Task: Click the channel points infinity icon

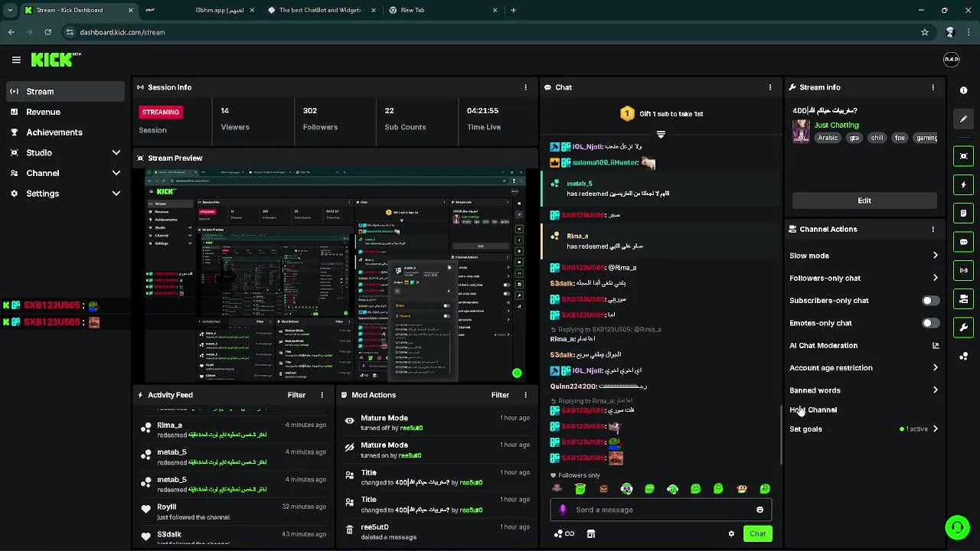Action: [x=564, y=534]
